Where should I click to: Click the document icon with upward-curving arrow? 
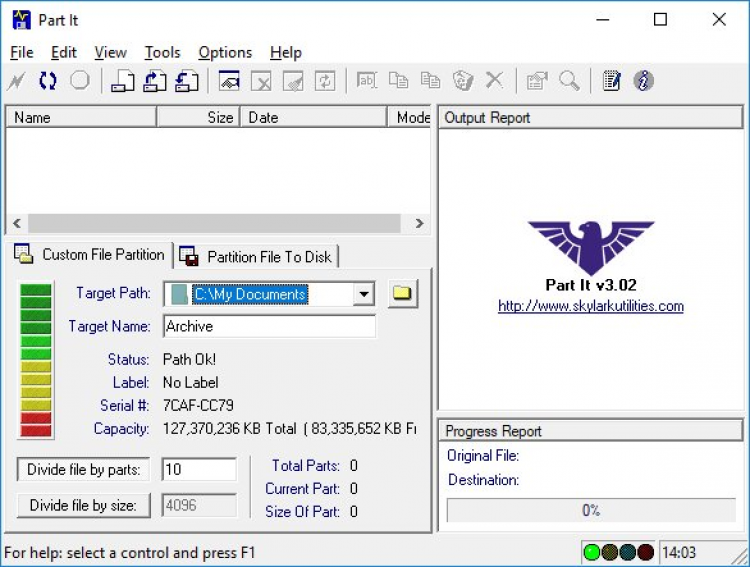click(x=154, y=81)
